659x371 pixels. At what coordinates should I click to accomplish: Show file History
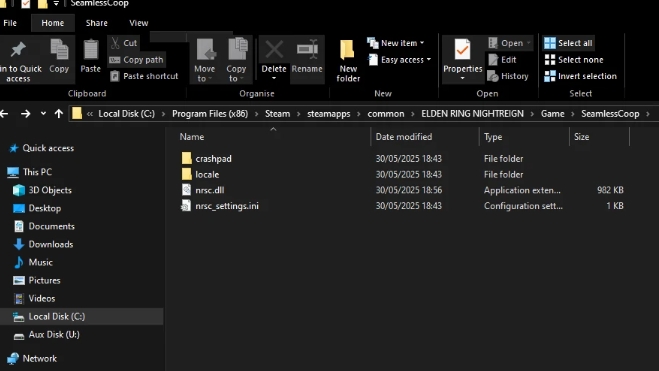(x=508, y=76)
